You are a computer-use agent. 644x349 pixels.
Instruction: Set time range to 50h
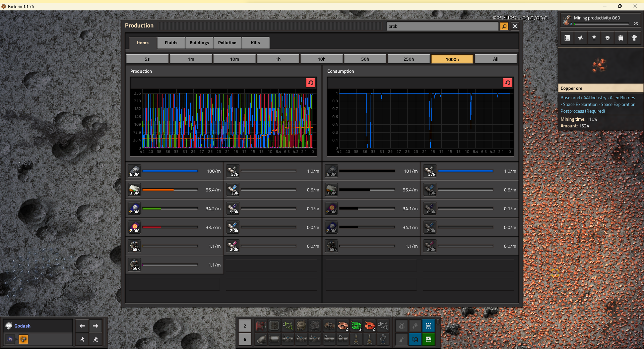(x=365, y=59)
